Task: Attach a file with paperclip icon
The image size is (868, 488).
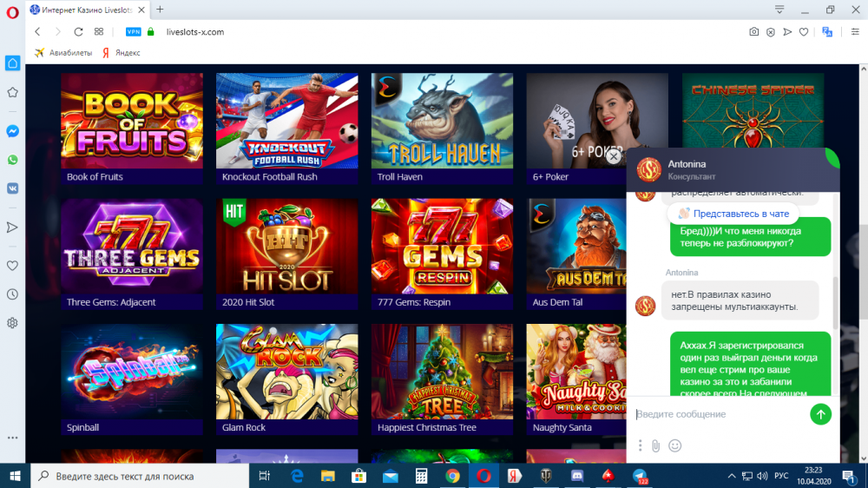Action: (656, 445)
